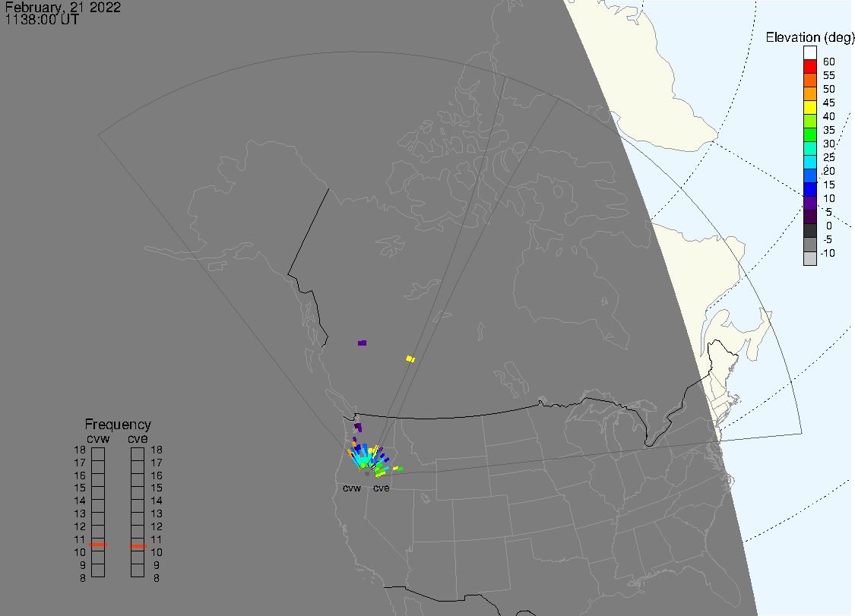The width and height of the screenshot is (855, 616).
Task: Click the "Frequency" legend heading
Action: point(118,424)
